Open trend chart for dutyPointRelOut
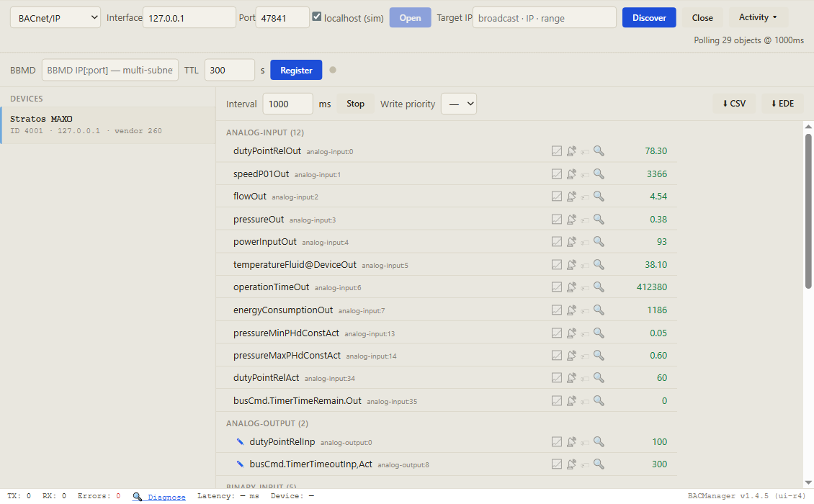This screenshot has height=504, width=814. (557, 151)
